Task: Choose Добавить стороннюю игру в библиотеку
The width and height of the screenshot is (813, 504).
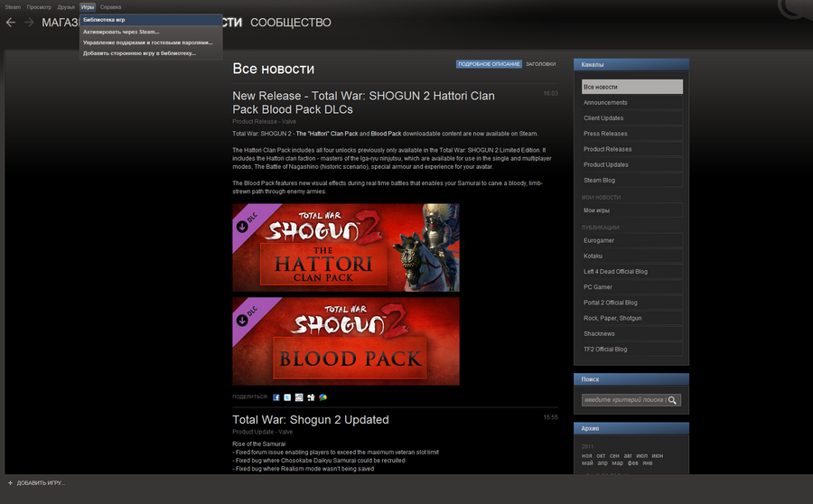Action: click(151, 53)
